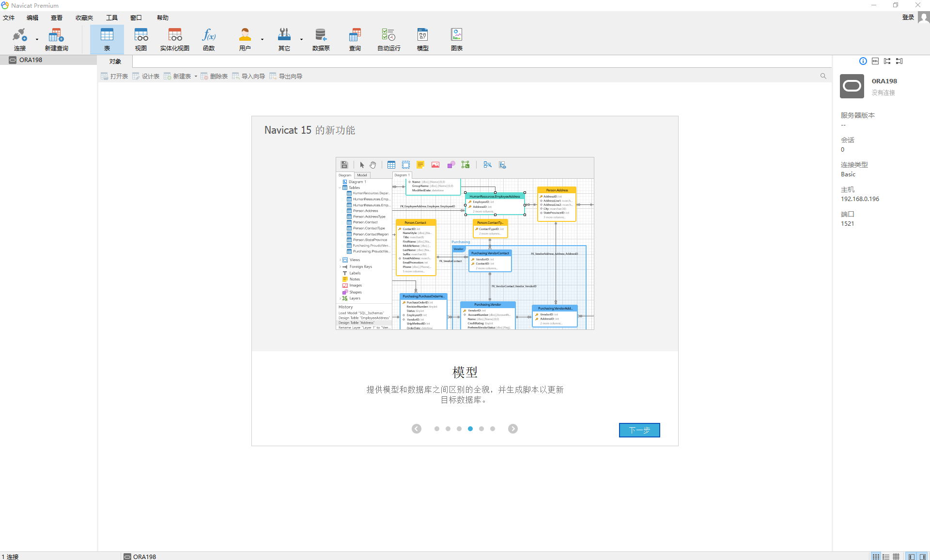Open the 模型 (Model) tool
Screen dimensions: 930x560
[x=422, y=39]
